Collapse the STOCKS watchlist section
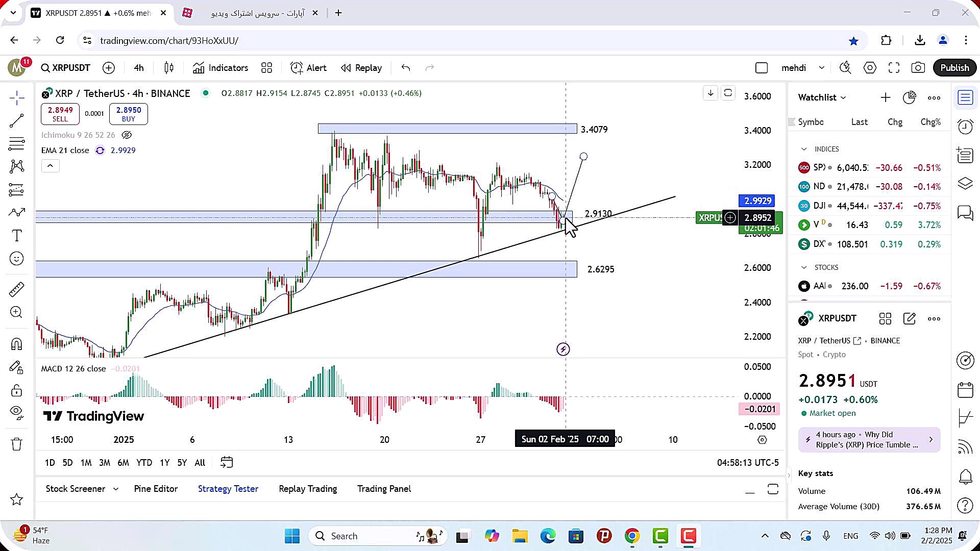Viewport: 980px width, 551px height. 804,267
